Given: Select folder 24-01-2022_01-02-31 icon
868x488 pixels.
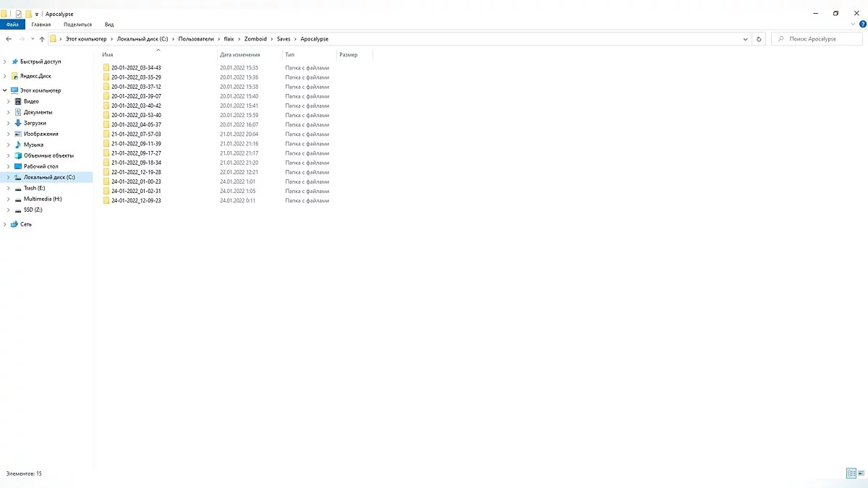Looking at the screenshot, I should coord(106,191).
